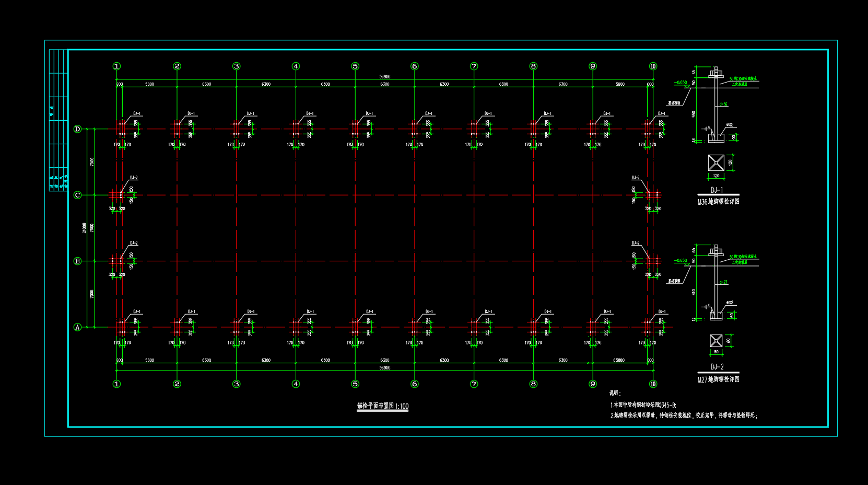Click the top overall dimension 56900

coord(384,77)
